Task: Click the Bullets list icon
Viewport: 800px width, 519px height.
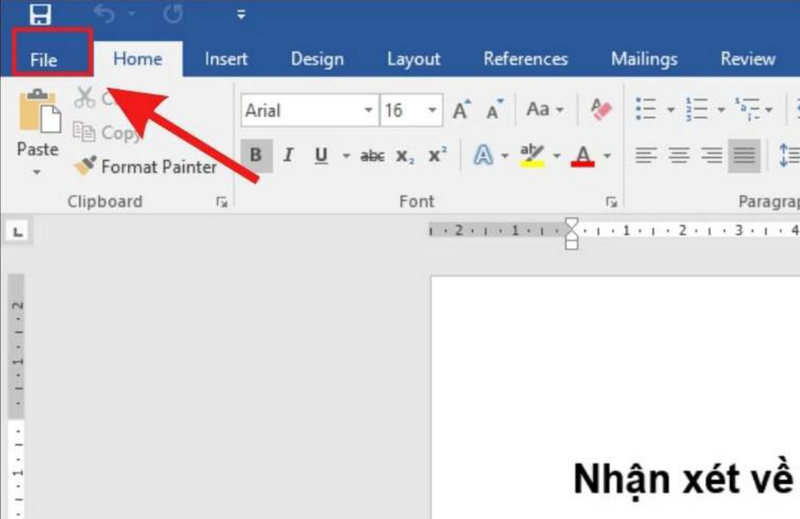Action: pos(646,109)
